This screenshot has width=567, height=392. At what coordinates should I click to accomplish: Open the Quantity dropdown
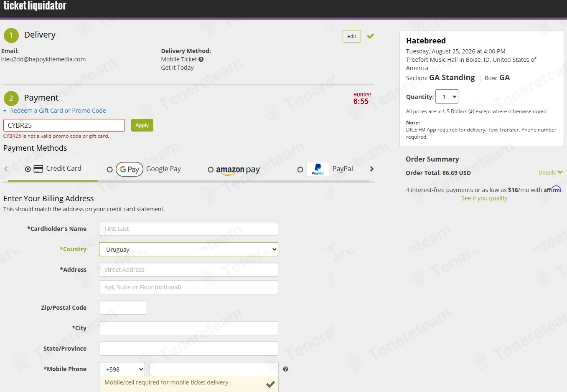click(x=447, y=96)
